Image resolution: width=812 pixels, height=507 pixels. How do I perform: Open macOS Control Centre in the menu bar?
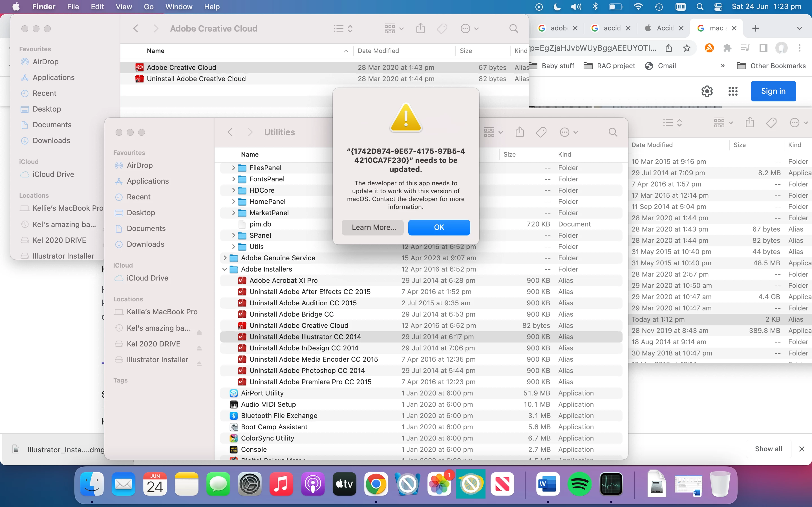(x=718, y=7)
